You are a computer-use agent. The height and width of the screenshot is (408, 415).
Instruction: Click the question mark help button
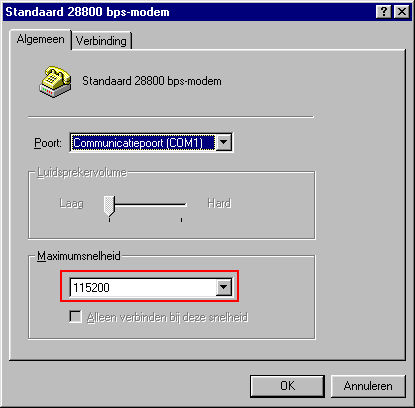click(384, 12)
